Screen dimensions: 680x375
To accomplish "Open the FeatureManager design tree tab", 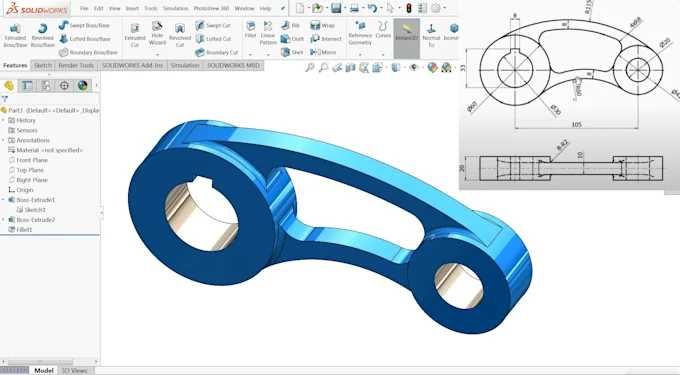I will [9, 85].
